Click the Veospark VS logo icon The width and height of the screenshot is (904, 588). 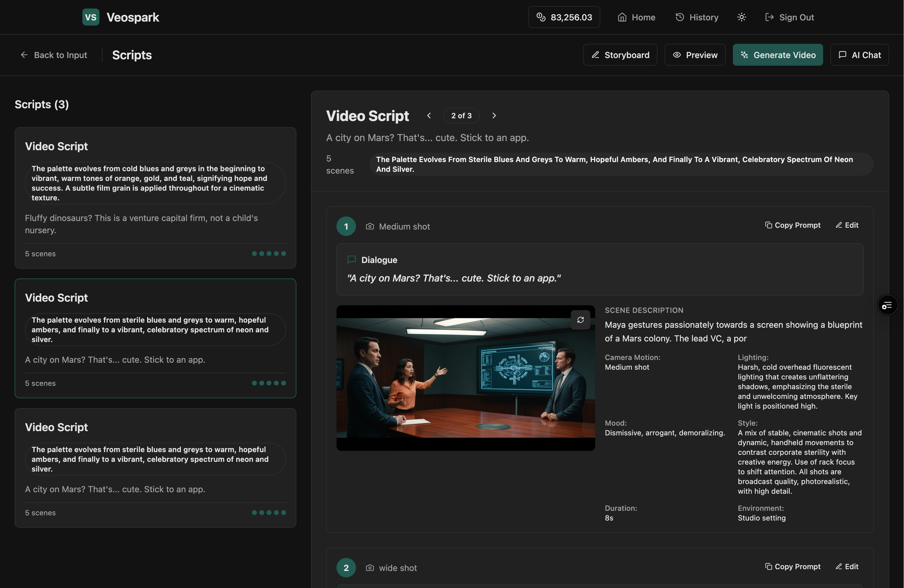pyautogui.click(x=91, y=17)
